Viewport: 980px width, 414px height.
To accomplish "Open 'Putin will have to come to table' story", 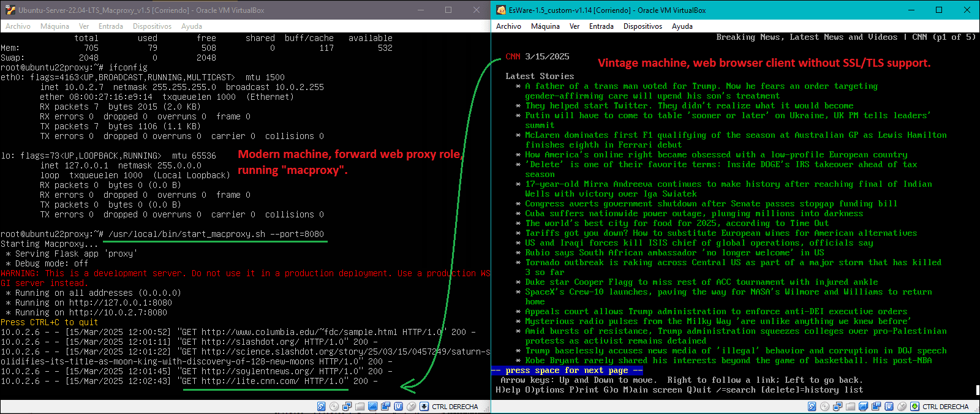I will tap(728, 120).
